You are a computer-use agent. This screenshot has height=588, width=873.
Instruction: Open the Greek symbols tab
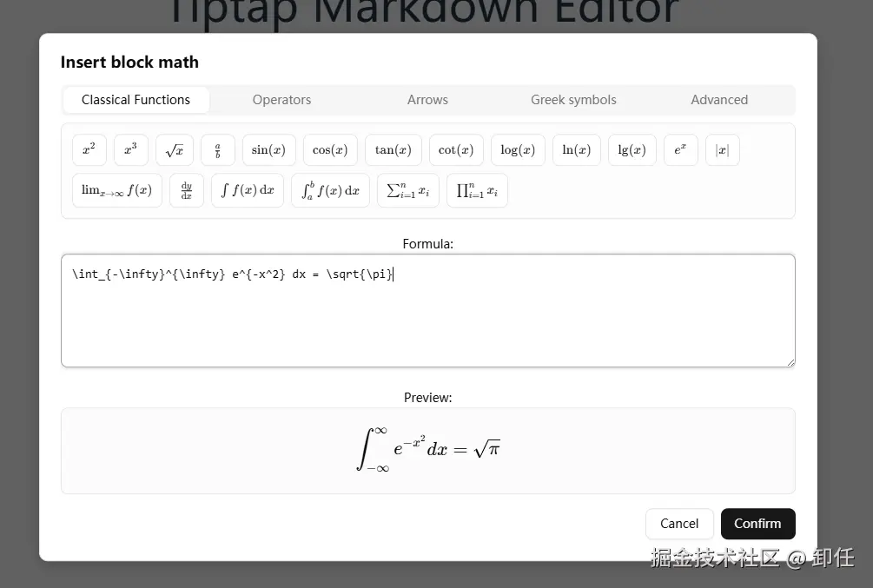pos(573,100)
